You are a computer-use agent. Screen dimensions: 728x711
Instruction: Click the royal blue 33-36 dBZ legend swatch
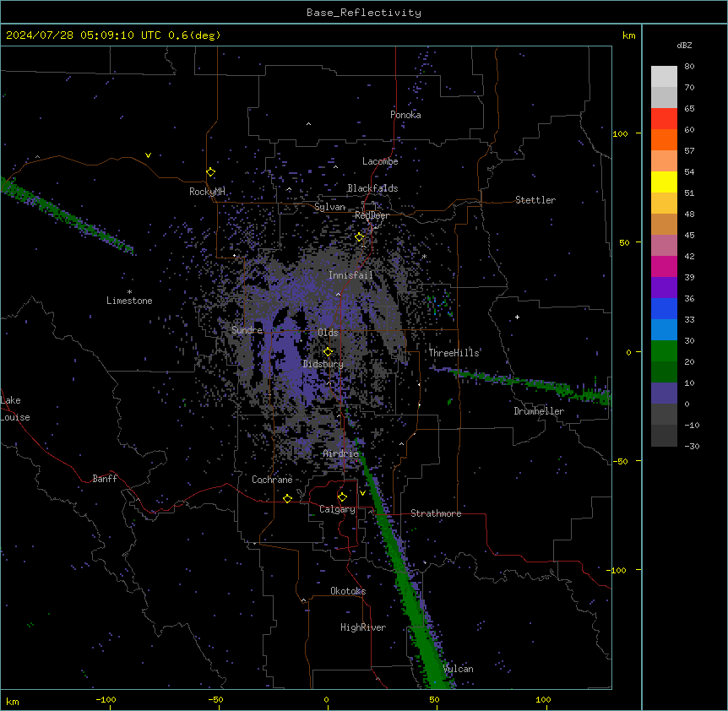(664, 308)
